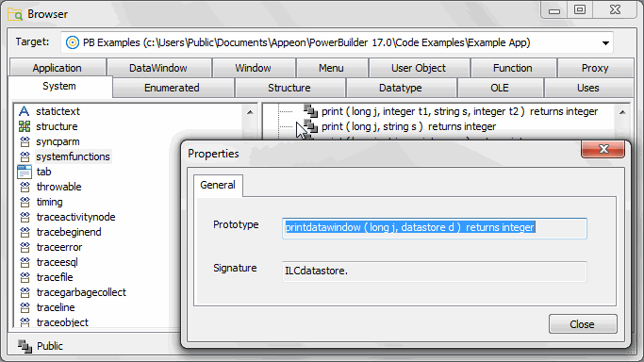This screenshot has width=644, height=362.
Task: Select traceobject in the object list
Action: tap(62, 322)
